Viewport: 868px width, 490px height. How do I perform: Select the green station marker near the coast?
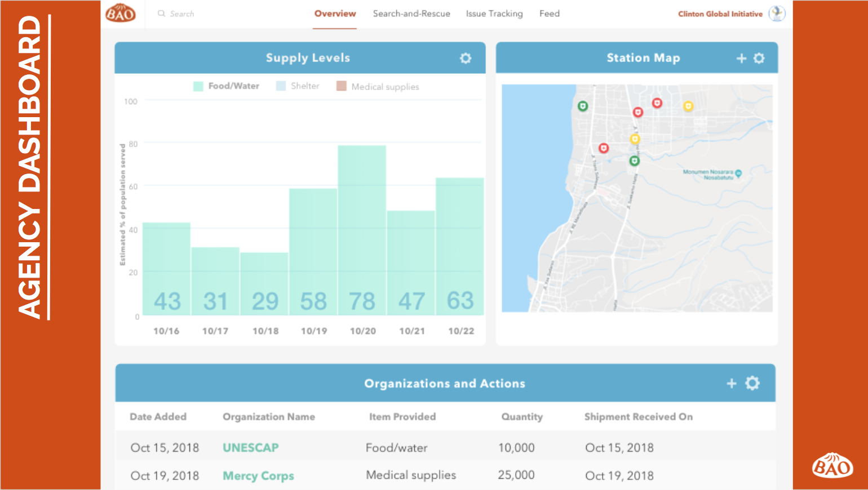tap(583, 106)
